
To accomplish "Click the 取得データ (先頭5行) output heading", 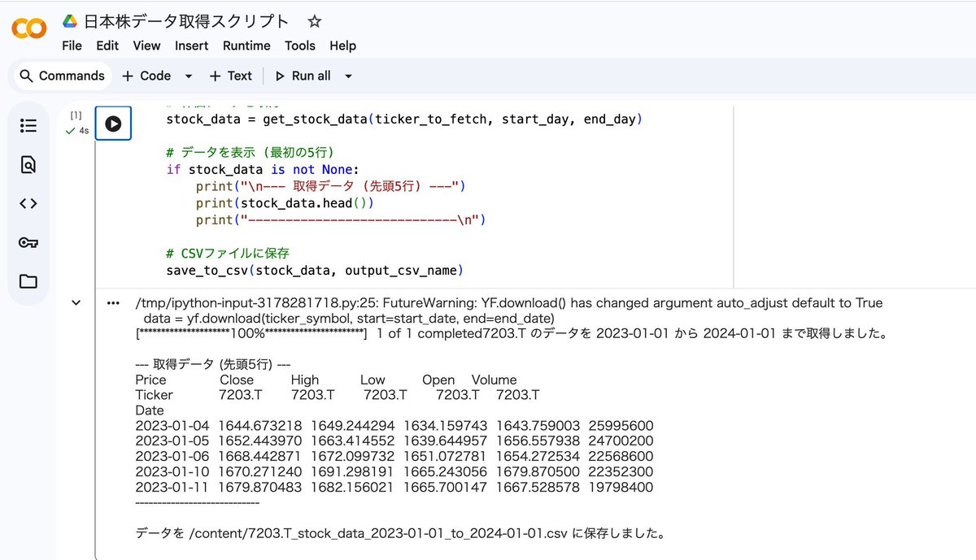I will [213, 364].
